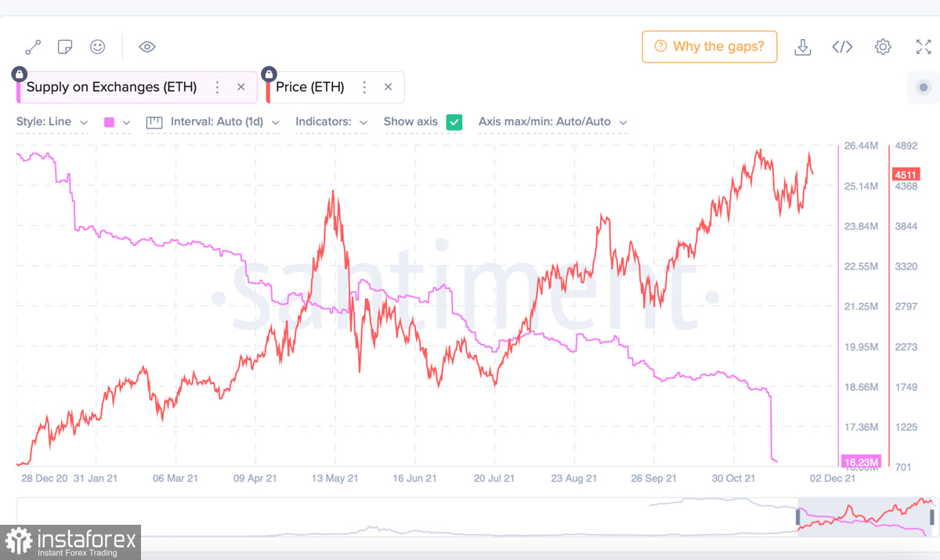Viewport: 940px width, 560px height.
Task: Open Axis max/min: Auto/Auto dropdown
Action: pyautogui.click(x=552, y=122)
